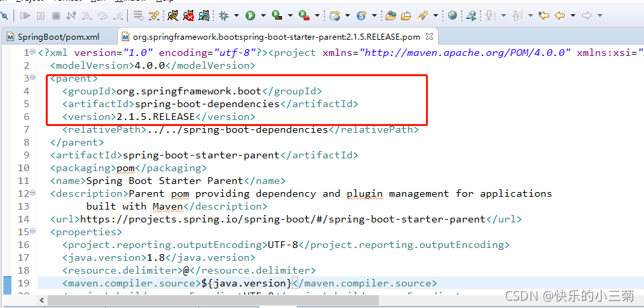Collapse the parent element fold on line 3
This screenshot has height=308, width=644.
[x=33, y=78]
